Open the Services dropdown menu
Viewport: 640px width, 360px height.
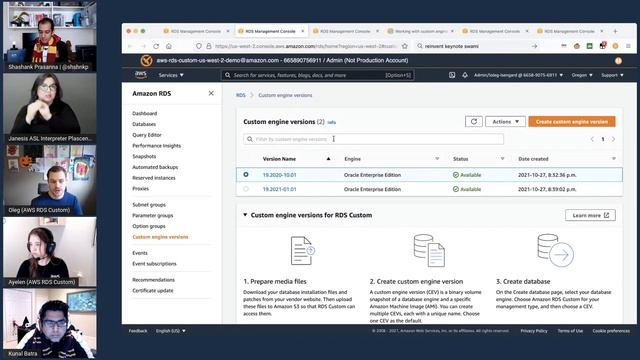coord(171,75)
